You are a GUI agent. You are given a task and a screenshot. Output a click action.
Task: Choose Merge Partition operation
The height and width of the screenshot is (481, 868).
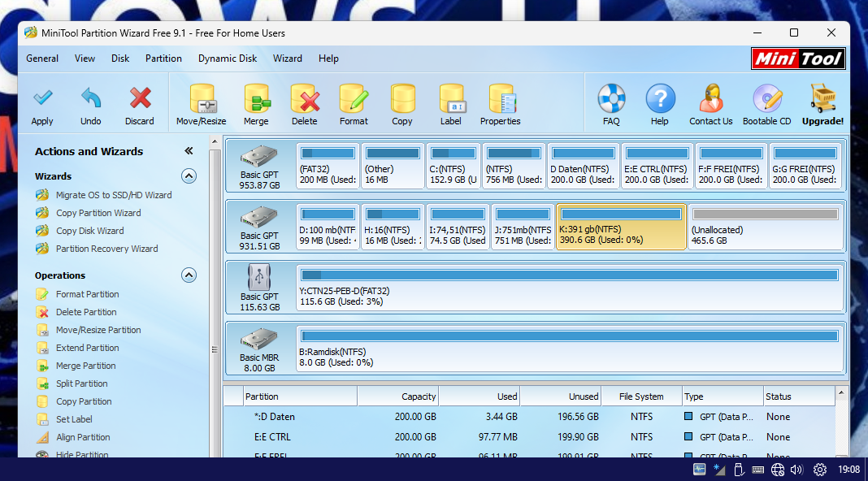(x=86, y=366)
